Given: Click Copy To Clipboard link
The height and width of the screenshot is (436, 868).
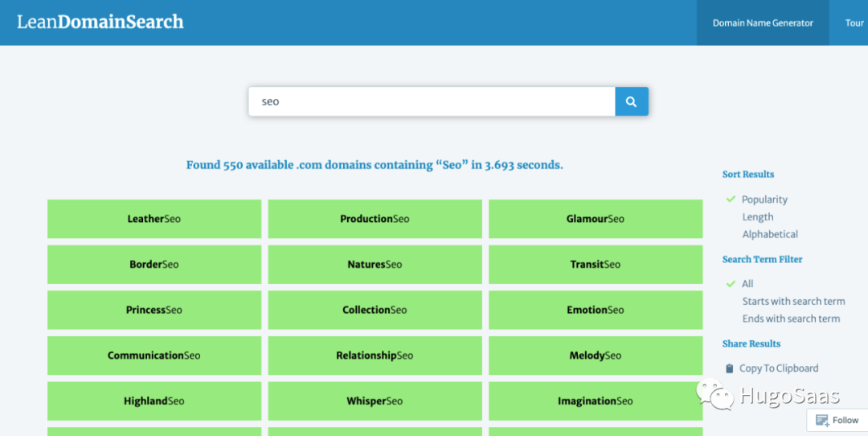Looking at the screenshot, I should coord(779,368).
